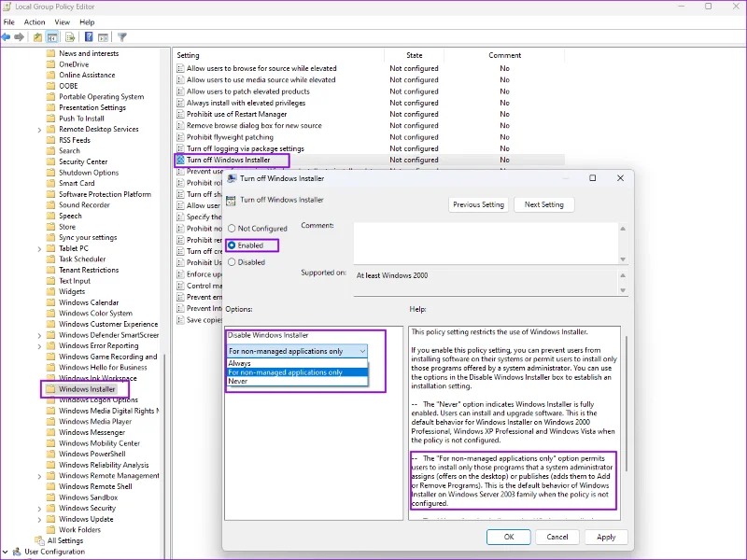Select the Disabled radio button
This screenshot has height=560, width=747.
tap(232, 262)
